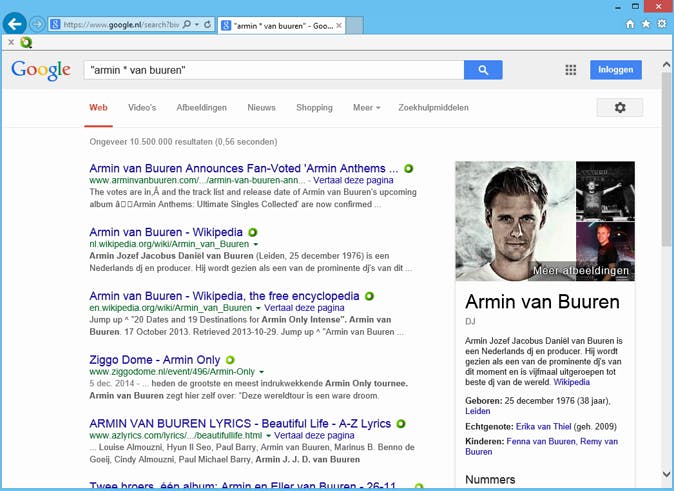Go back with the browser back arrow
The width and height of the screenshot is (674, 491).
(15, 24)
